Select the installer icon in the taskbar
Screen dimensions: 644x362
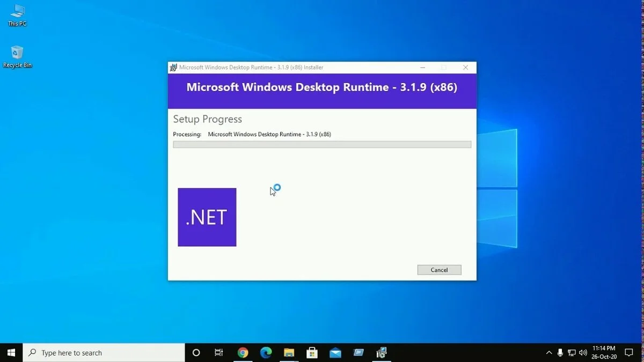382,352
